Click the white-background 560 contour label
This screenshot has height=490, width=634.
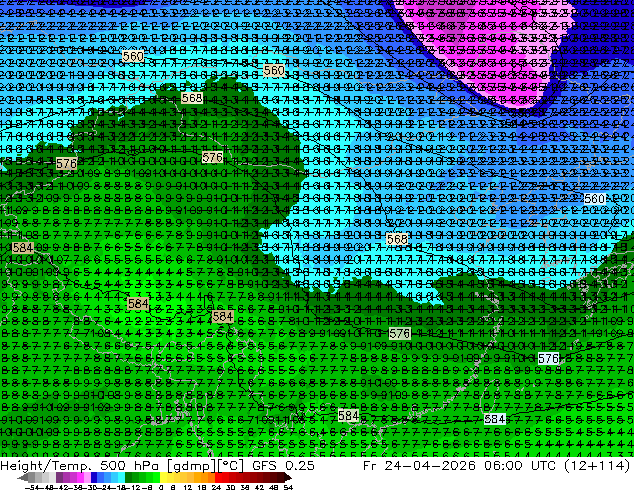coord(594,199)
